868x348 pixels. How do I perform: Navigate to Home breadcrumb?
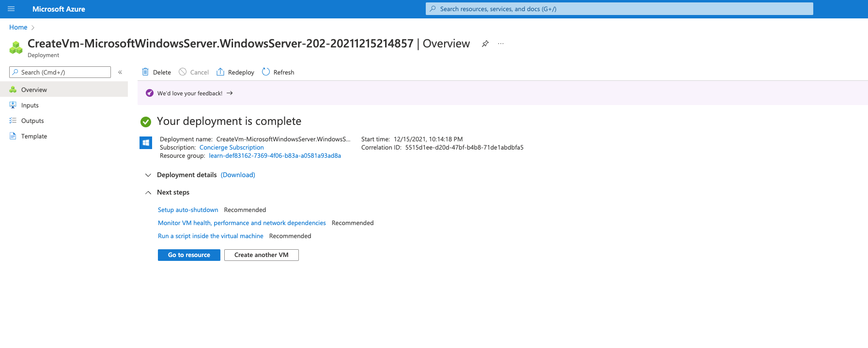pyautogui.click(x=18, y=28)
